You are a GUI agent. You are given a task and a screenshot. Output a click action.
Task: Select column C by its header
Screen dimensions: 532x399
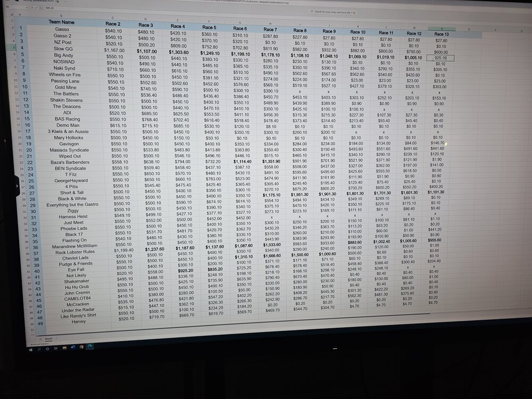point(112,18)
